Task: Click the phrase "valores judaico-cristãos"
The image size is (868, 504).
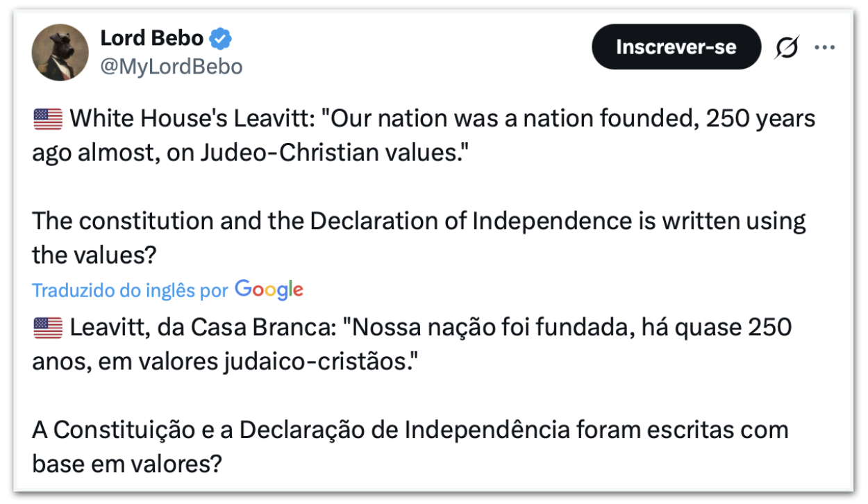Action: click(281, 361)
